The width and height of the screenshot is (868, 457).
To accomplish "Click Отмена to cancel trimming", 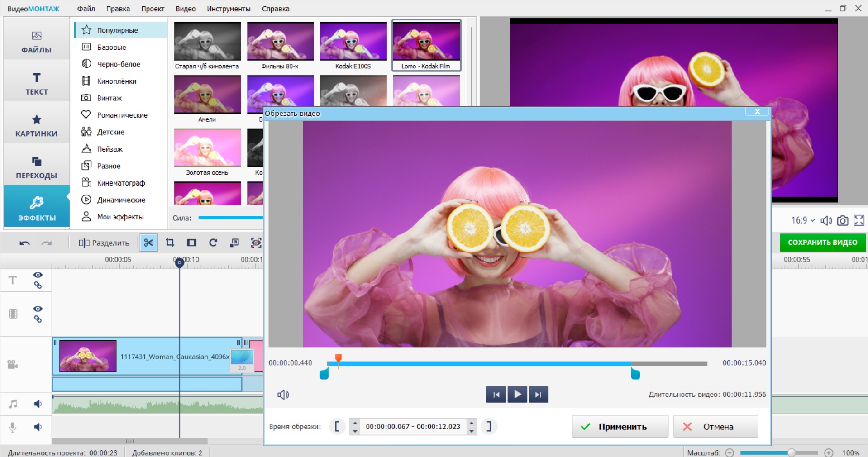I will pos(716,427).
